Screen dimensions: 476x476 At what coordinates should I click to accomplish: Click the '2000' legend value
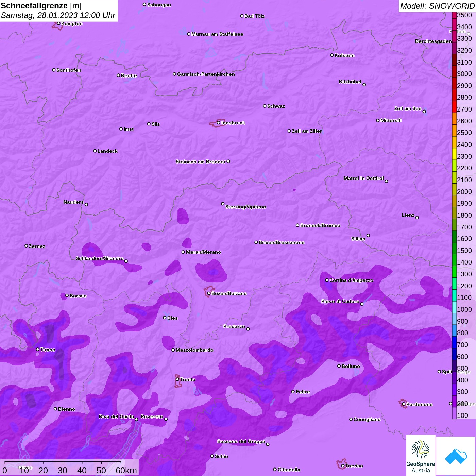coord(464,192)
